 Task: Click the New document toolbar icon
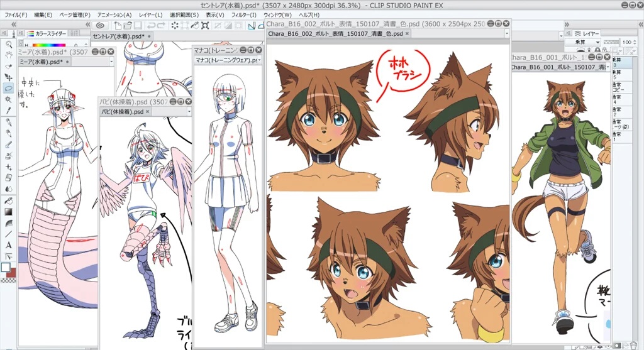(x=118, y=25)
